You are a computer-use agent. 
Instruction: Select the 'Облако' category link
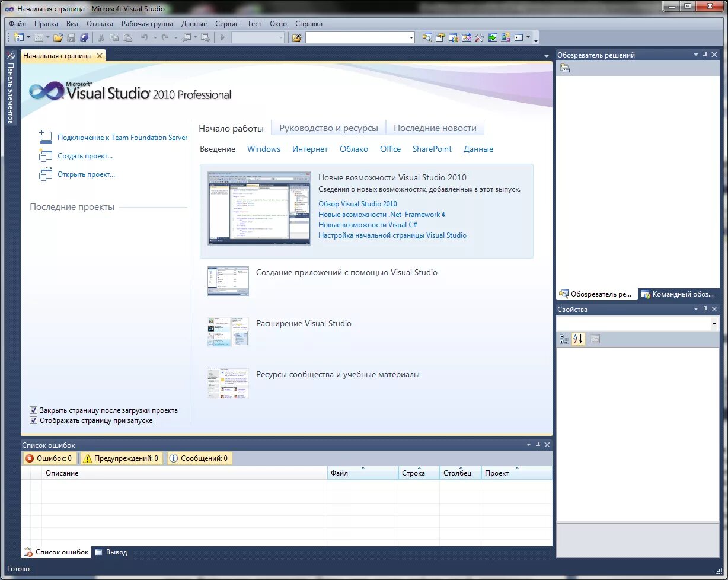click(x=354, y=149)
